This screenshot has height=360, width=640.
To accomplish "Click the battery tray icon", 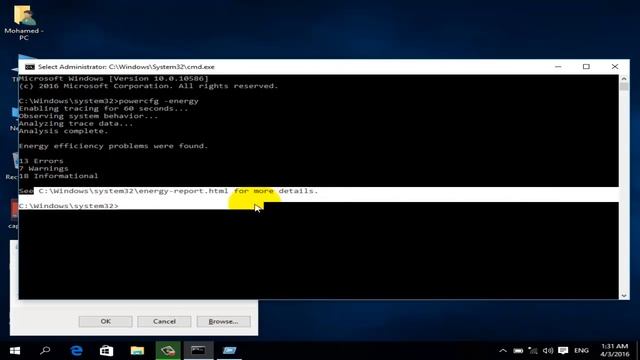I will (x=518, y=351).
